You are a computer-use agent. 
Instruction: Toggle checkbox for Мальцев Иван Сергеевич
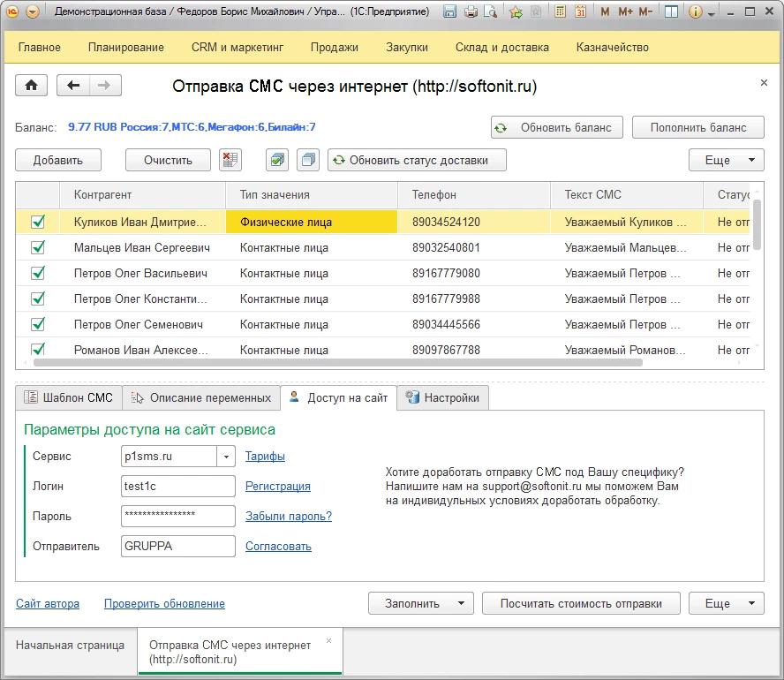(38, 248)
